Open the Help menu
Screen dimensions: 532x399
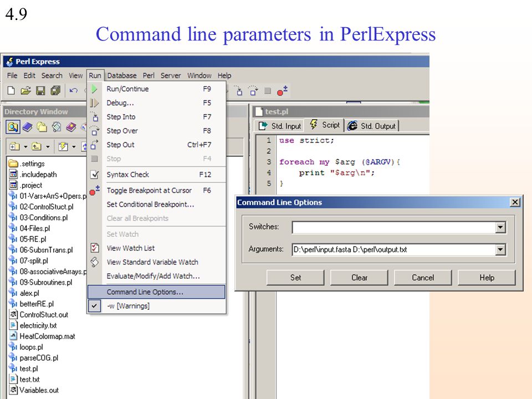click(224, 75)
